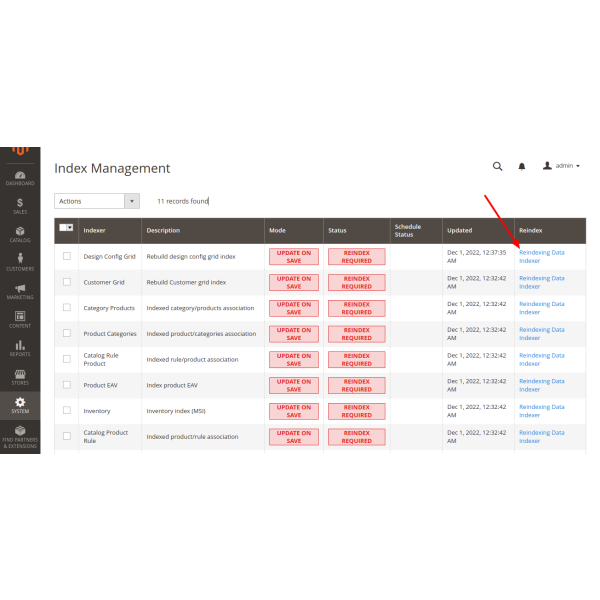This screenshot has height=600, width=600.
Task: Open the System menu in sidebar
Action: [x=20, y=405]
